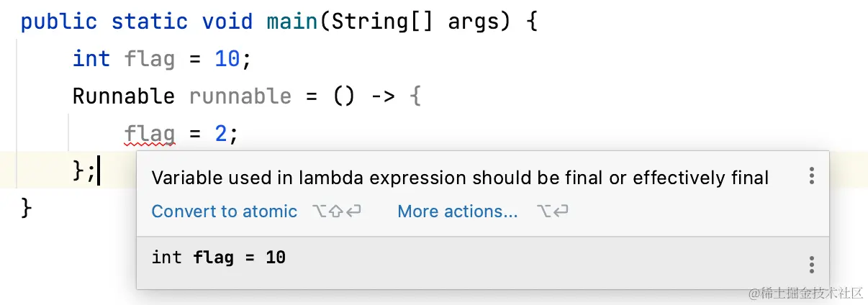
Task: Click the Convert to atomic quick fix
Action: click(x=224, y=211)
